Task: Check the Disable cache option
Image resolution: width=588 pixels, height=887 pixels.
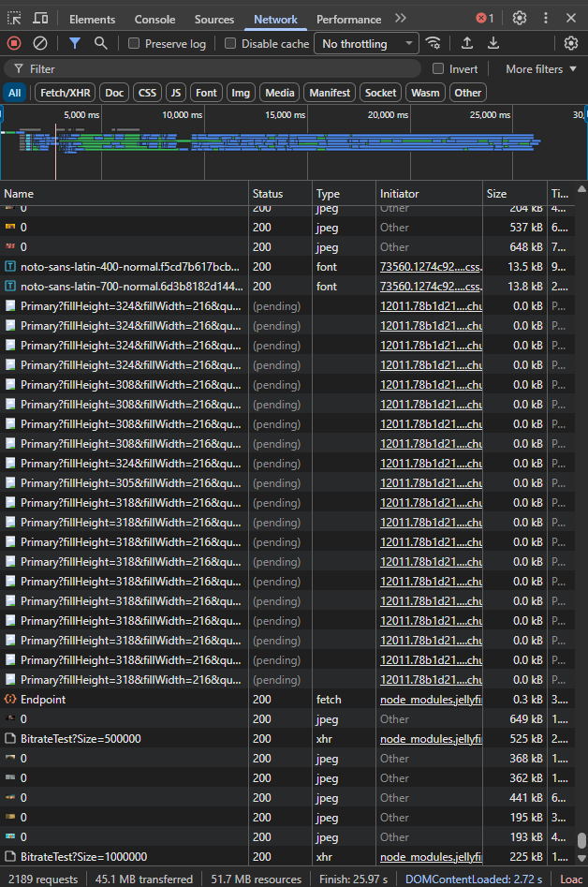Action: (230, 44)
